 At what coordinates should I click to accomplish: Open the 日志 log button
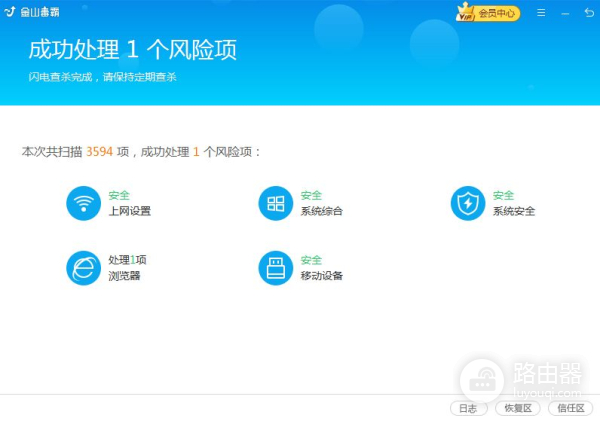pyautogui.click(x=469, y=408)
